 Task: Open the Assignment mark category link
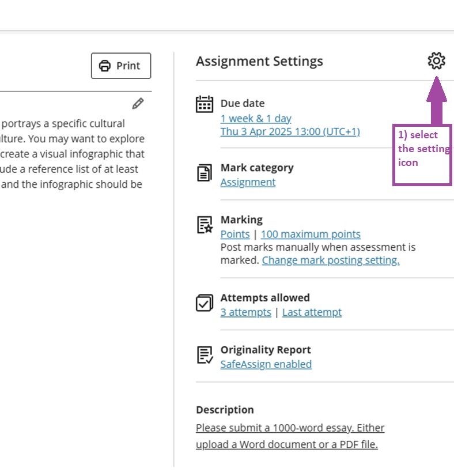click(x=248, y=182)
